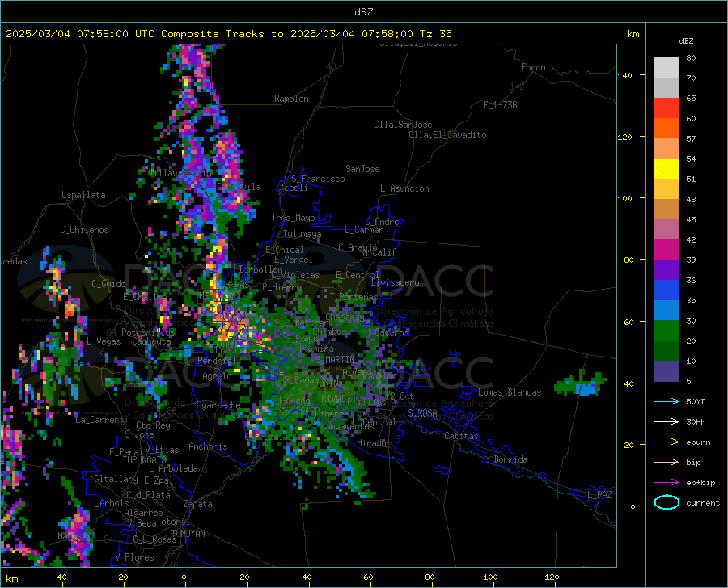
Task: Click the C_Chilenos label
Action: point(84,230)
